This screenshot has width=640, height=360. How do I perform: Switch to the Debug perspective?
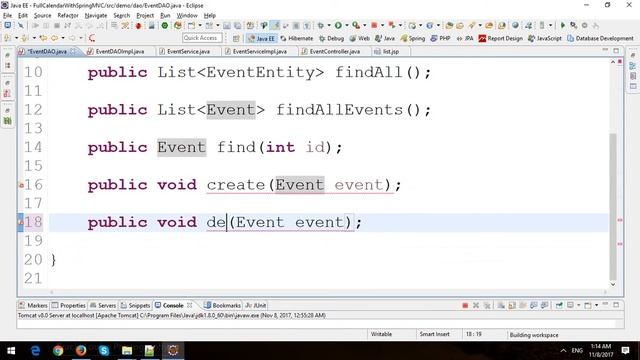pos(331,38)
